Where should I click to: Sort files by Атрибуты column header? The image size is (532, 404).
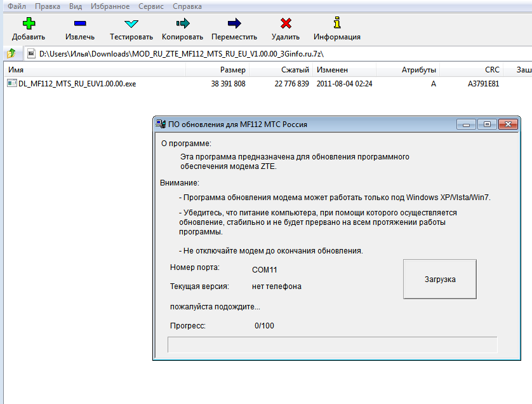pyautogui.click(x=408, y=70)
